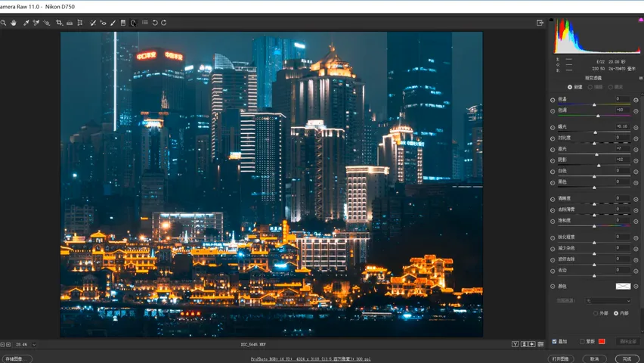The height and width of the screenshot is (363, 644).
Task: Click the color temperature slider handle
Action: [594, 105]
